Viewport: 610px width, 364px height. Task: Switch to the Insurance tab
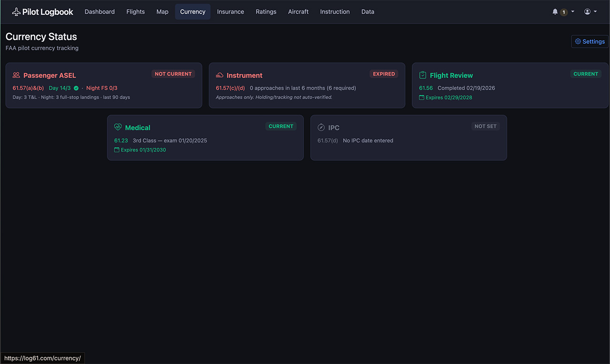click(230, 12)
